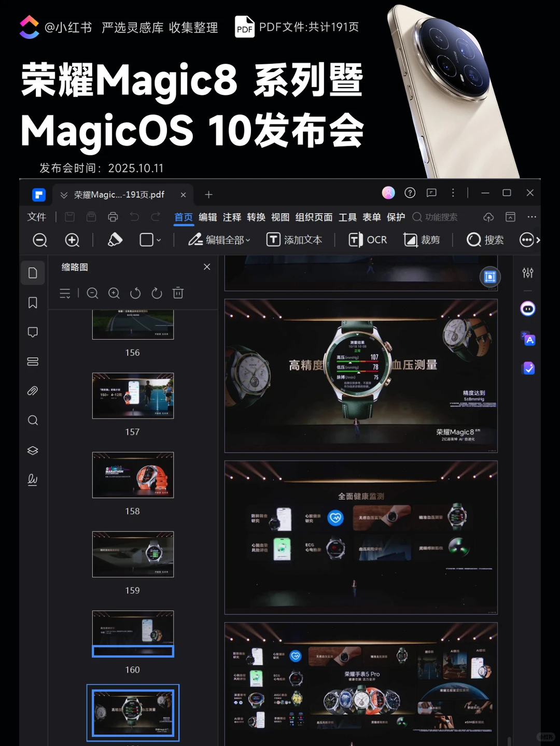Open the AI assistant icon on right sidebar
Screen dimensions: 560x746
[527, 308]
